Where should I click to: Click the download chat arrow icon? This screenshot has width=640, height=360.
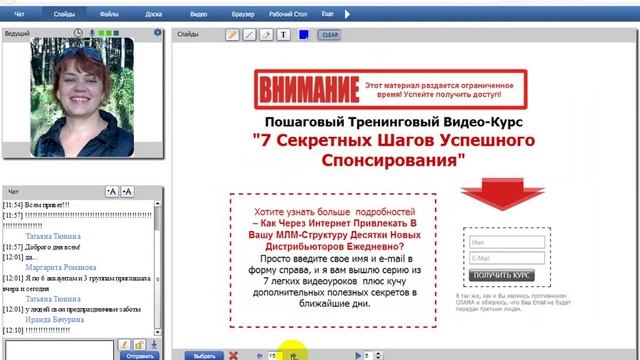154,344
